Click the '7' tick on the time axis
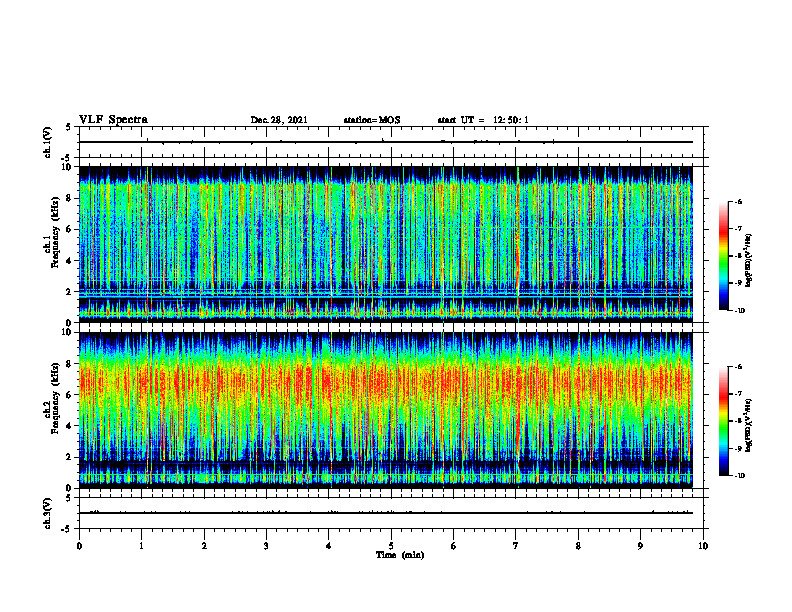The width and height of the screenshot is (792, 612). click(x=516, y=546)
